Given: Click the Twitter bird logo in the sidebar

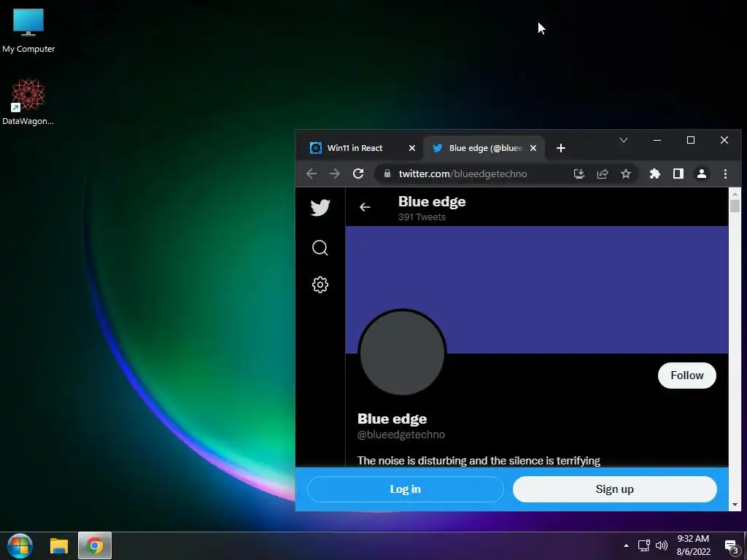Looking at the screenshot, I should coord(320,208).
